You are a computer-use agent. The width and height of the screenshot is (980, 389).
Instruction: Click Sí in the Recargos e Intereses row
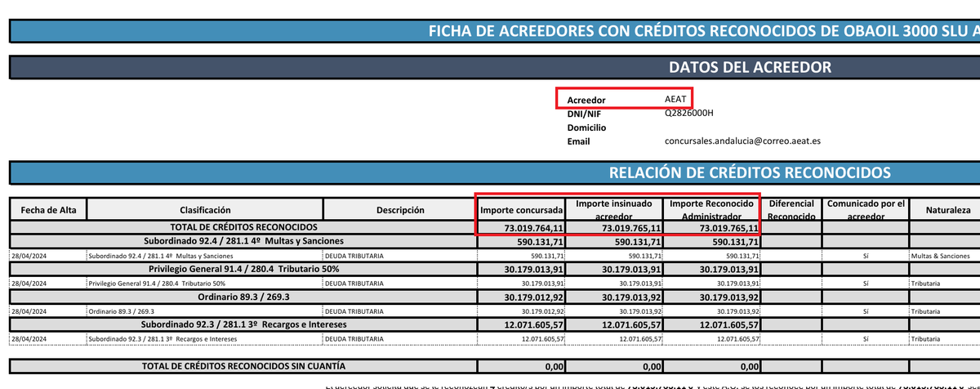pos(865,338)
